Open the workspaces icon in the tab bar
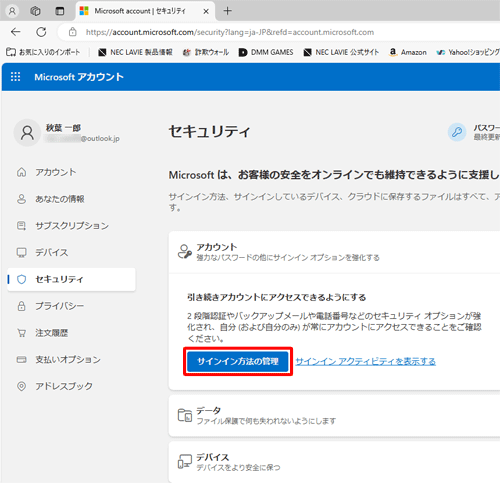The image size is (500, 483). click(35, 11)
